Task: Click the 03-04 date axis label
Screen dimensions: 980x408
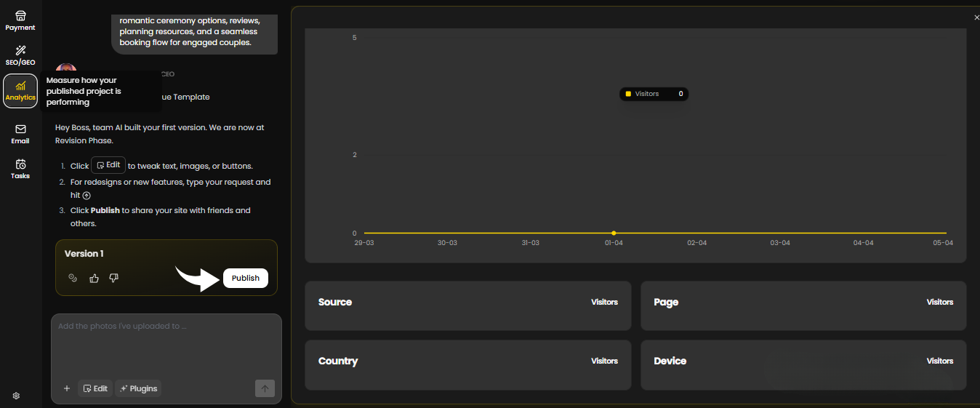Action: pos(780,243)
